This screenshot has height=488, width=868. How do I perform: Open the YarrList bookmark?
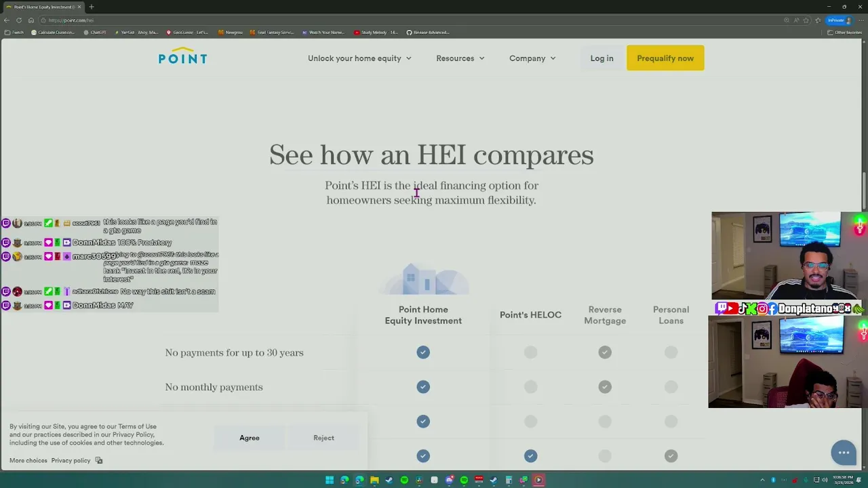click(x=136, y=33)
